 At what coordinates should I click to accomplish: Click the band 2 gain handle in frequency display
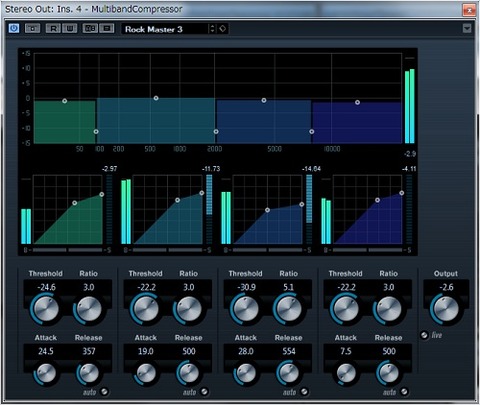tap(156, 98)
